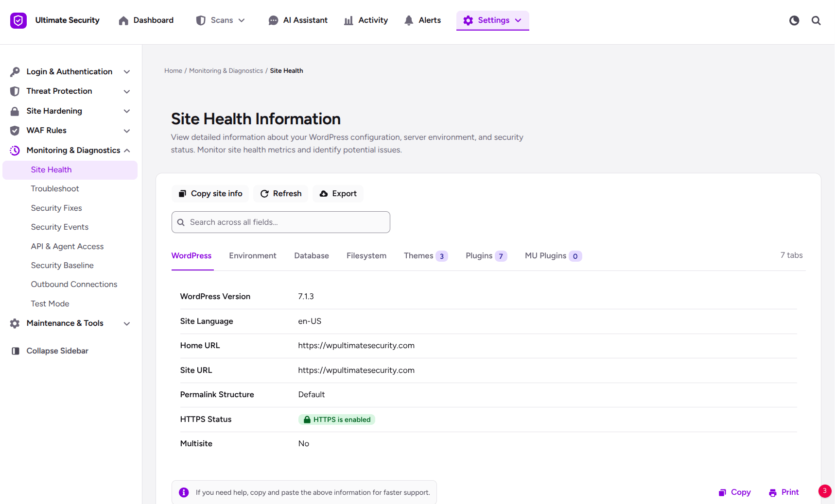Screen dimensions: 835x504
Task: Open the AI Assistant page
Action: point(298,20)
